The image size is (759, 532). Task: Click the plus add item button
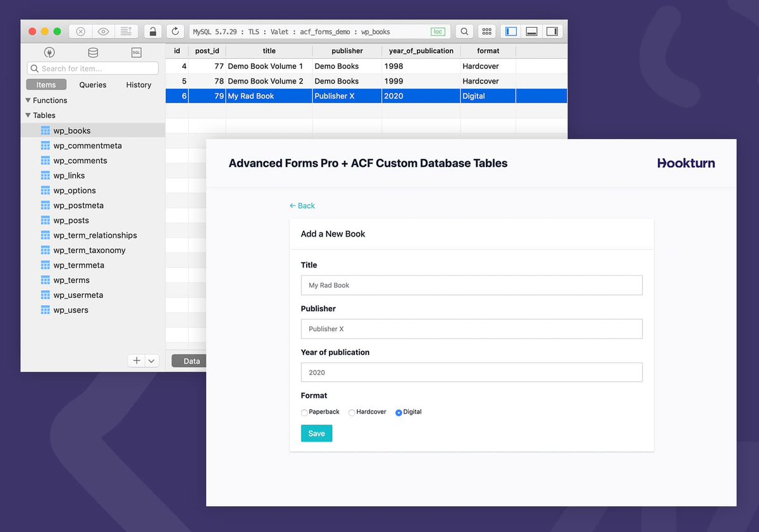(136, 361)
